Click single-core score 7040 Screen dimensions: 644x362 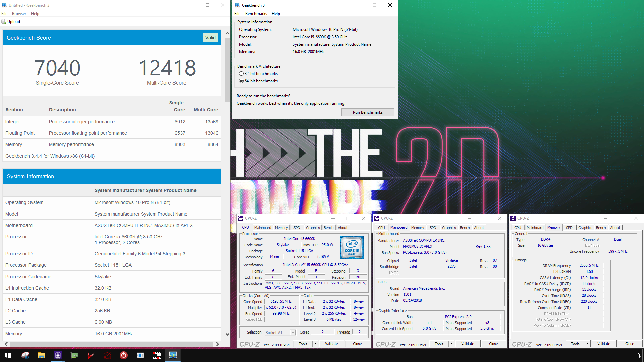[x=57, y=68]
